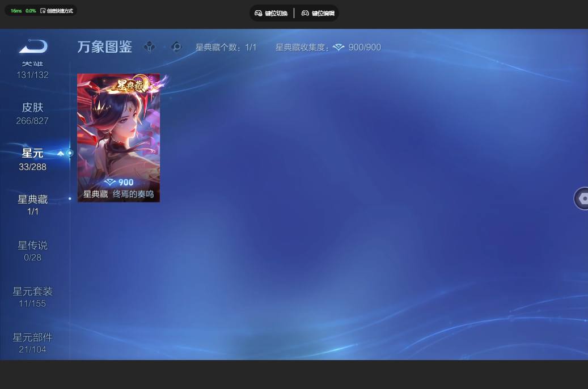This screenshot has height=389, width=588.
Task: Click the 键位切换 button
Action: (271, 13)
